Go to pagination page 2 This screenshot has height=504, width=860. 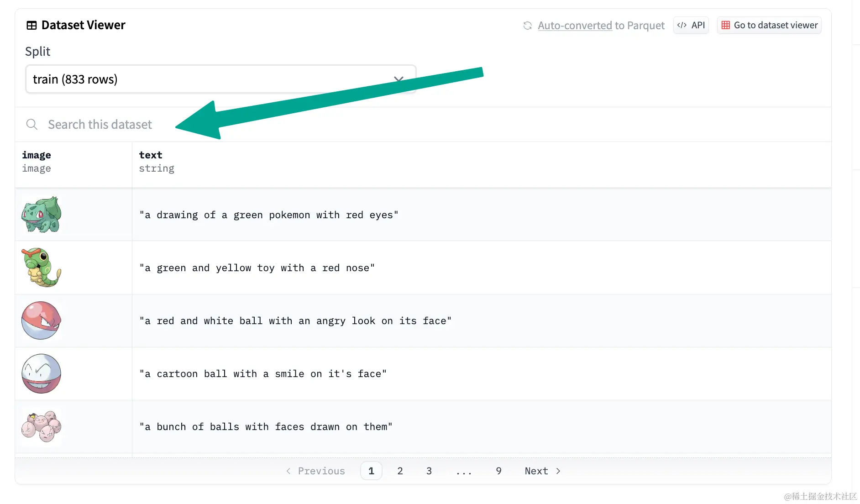pos(400,471)
